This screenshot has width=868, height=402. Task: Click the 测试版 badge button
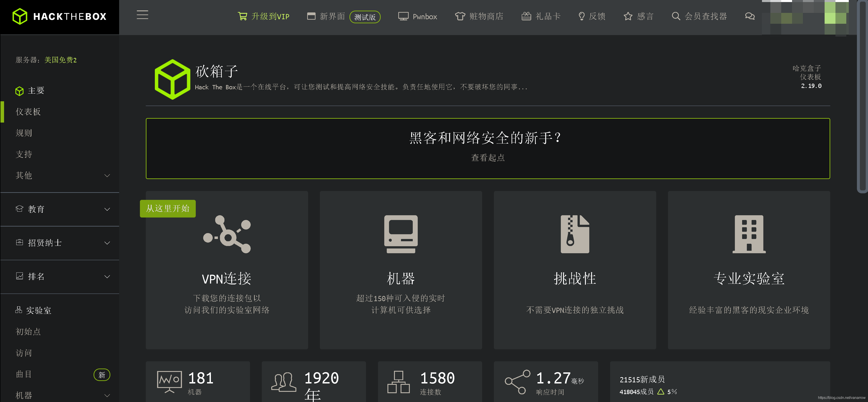click(365, 17)
